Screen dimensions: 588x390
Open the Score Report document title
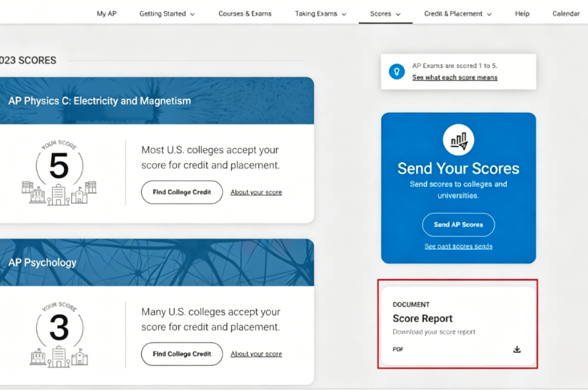[422, 318]
